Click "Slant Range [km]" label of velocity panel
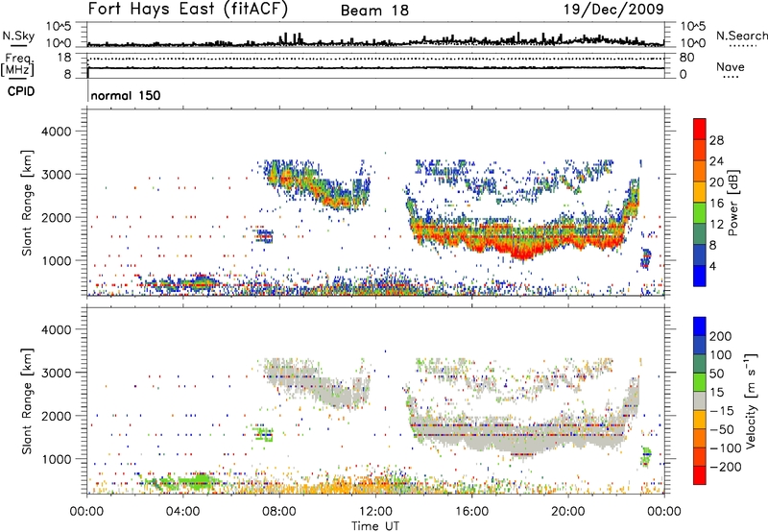This screenshot has height=532, width=768. click(x=27, y=401)
